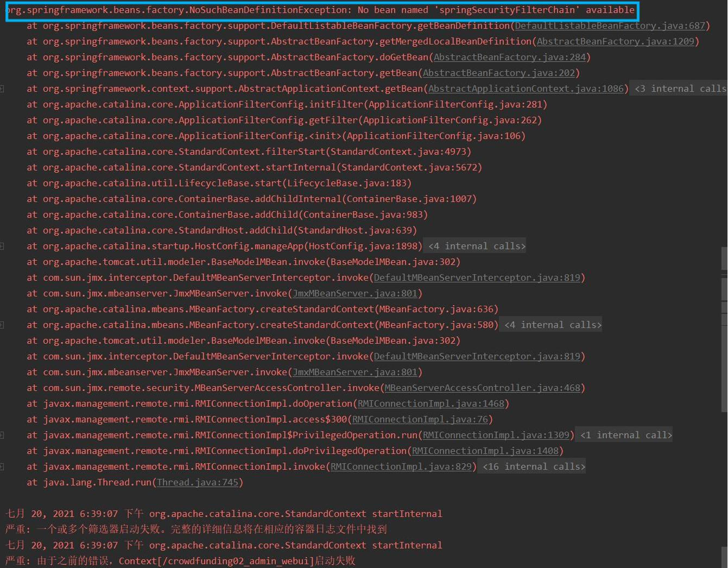Viewport: 728px width, 568px height.
Task: Open the AbstractBeanFactory.java:1209 link
Action: pyautogui.click(x=615, y=41)
